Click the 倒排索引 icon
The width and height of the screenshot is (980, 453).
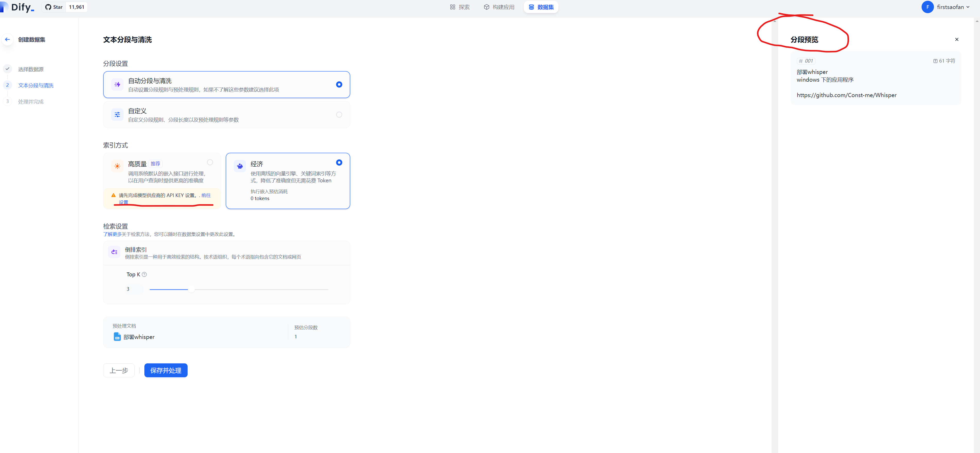coord(114,252)
